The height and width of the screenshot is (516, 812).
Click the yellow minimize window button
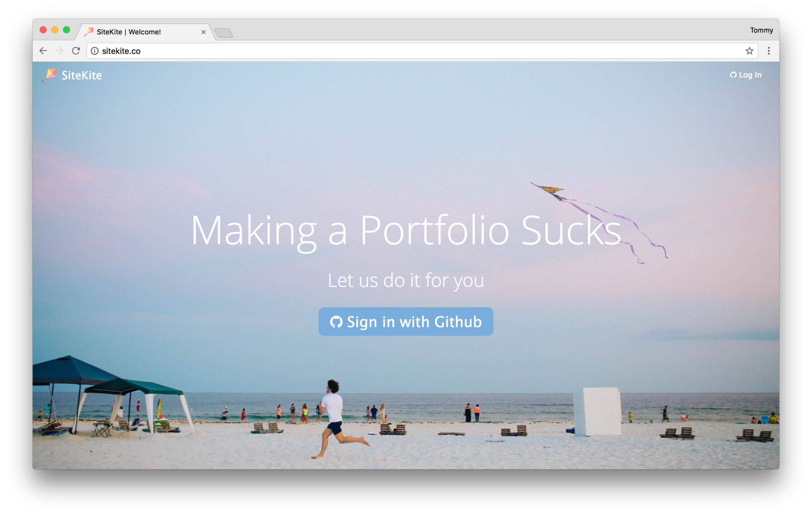(x=55, y=30)
